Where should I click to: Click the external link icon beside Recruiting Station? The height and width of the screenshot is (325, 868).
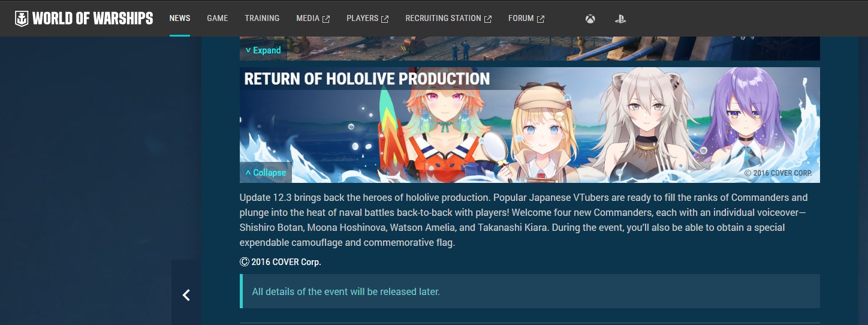point(488,19)
